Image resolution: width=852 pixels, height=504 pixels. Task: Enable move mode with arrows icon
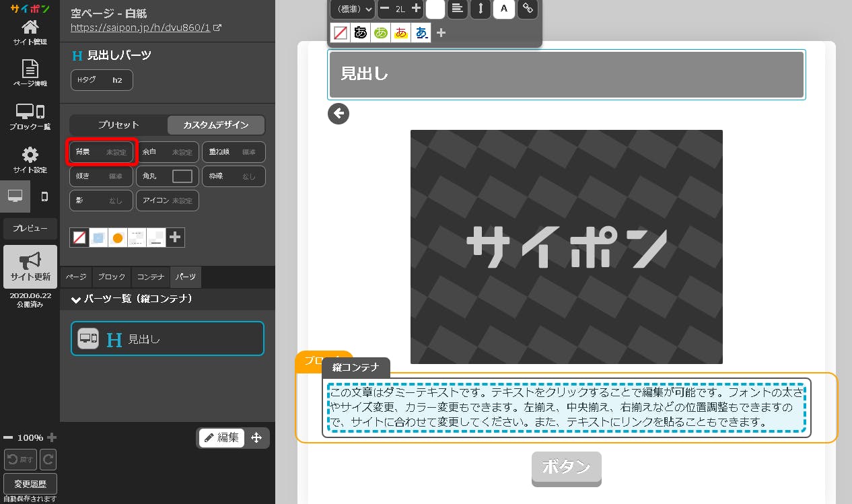[256, 438]
